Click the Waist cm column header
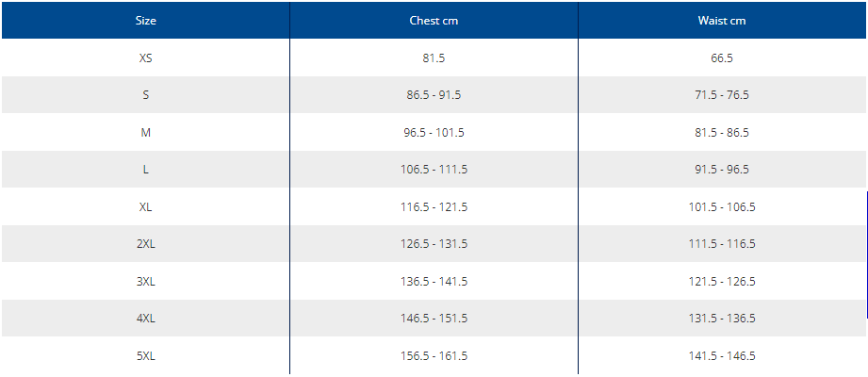The height and width of the screenshot is (377, 868). coord(722,21)
